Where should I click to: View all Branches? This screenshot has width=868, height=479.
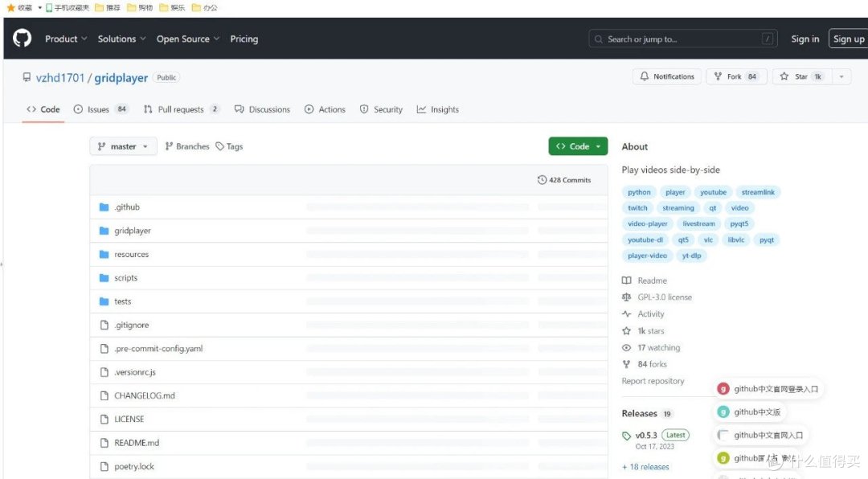pos(187,146)
